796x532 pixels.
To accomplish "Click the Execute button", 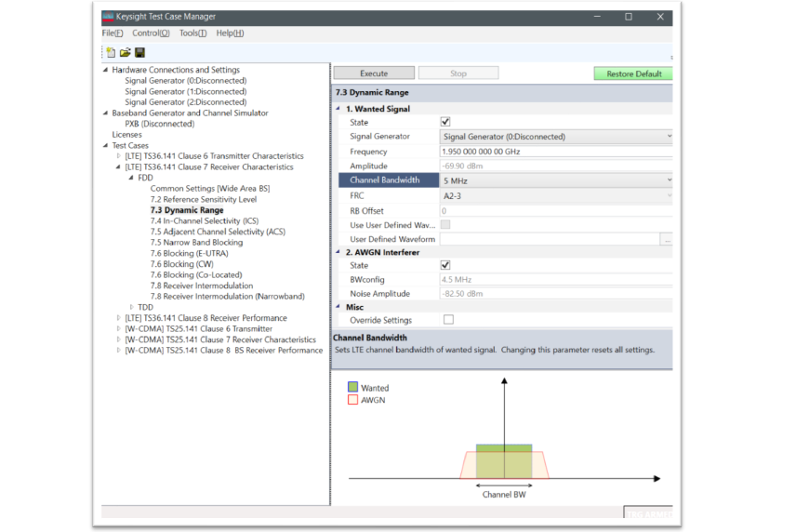I will tap(374, 73).
